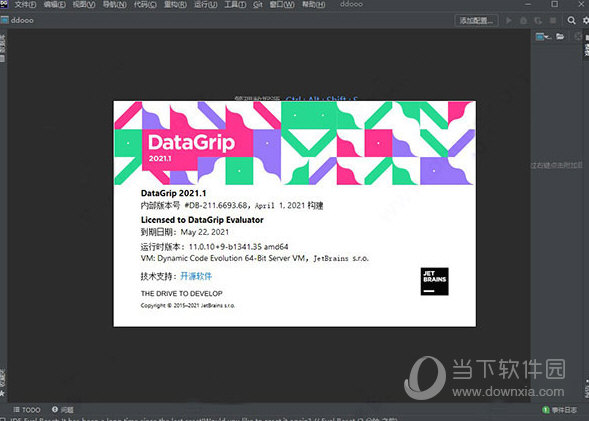Click the JetBrains logo in About dialog
This screenshot has height=421, width=589.
434,281
